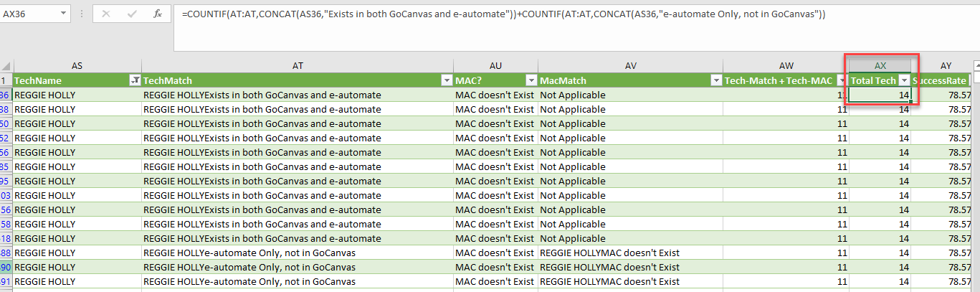This screenshot has height=292, width=980.
Task: Open the Total Tech filter dropdown
Action: tap(904, 80)
